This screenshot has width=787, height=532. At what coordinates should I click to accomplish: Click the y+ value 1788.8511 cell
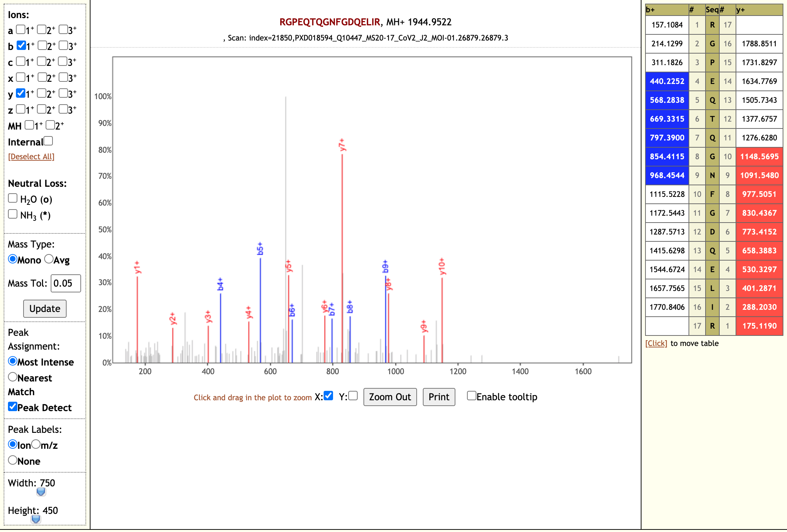click(759, 44)
